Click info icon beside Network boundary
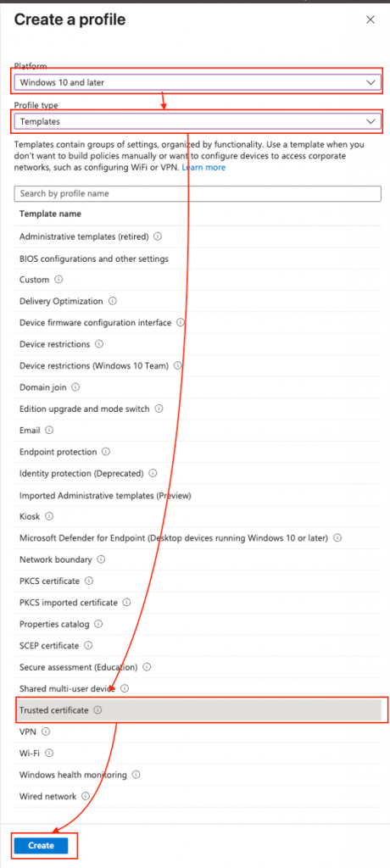Viewport: 390px width, 868px height. pos(102,559)
